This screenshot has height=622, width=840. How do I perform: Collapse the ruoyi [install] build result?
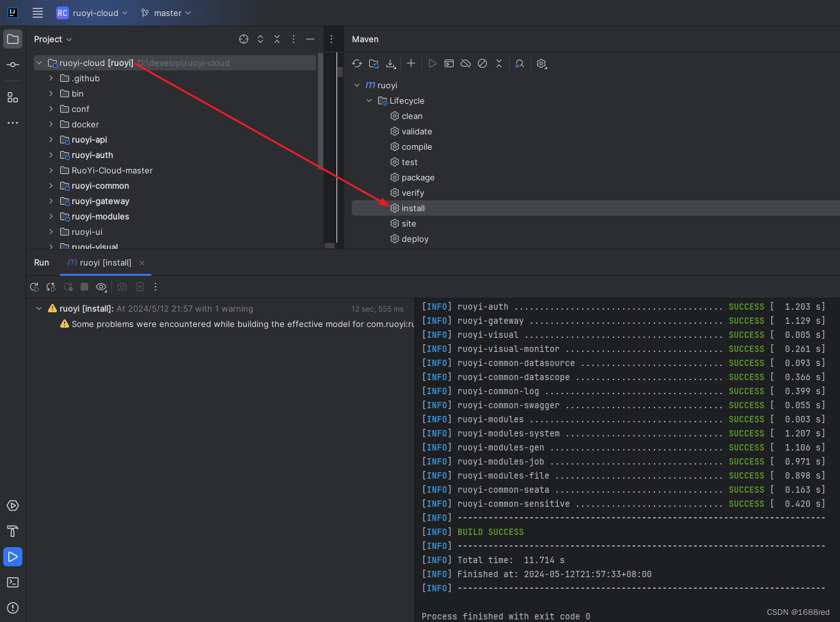click(x=39, y=308)
